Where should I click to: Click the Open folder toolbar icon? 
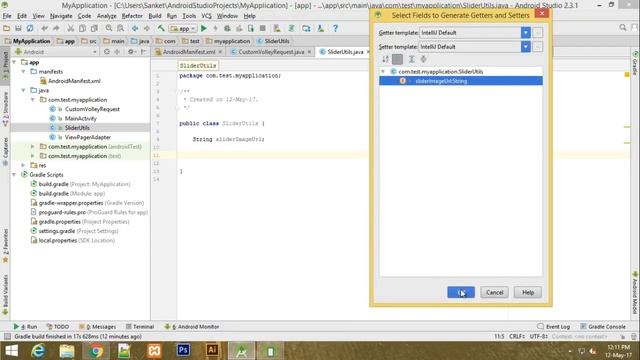click(7, 28)
